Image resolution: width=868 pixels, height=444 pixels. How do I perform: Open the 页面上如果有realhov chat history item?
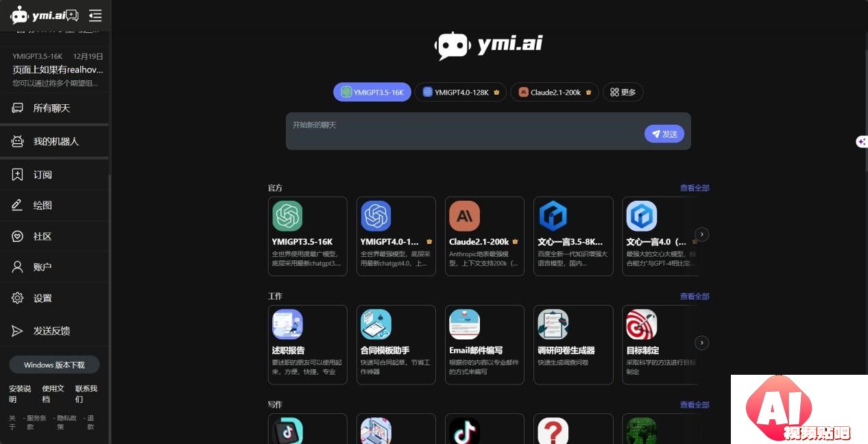(x=55, y=69)
